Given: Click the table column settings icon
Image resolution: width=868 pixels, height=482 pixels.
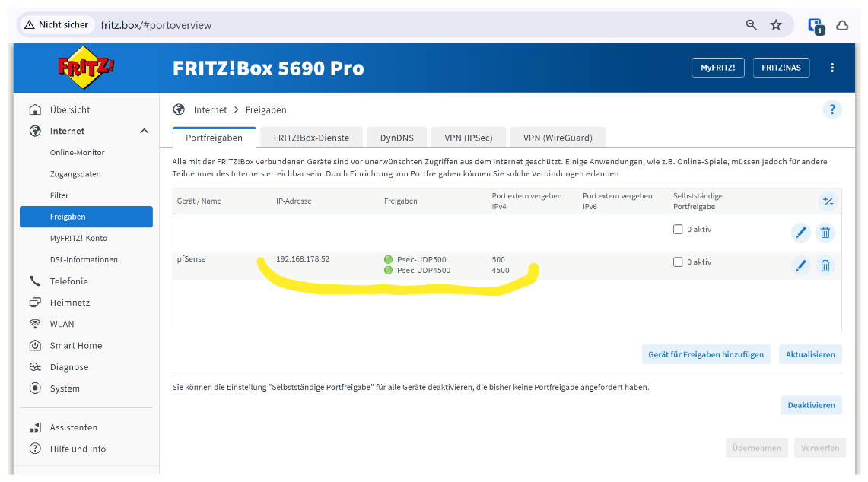Looking at the screenshot, I should [x=828, y=201].
